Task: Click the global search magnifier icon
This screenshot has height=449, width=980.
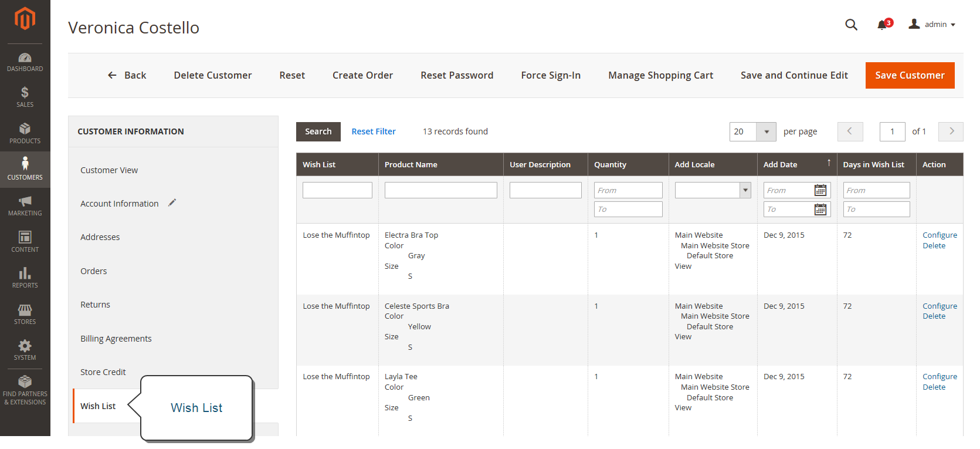Action: click(851, 25)
